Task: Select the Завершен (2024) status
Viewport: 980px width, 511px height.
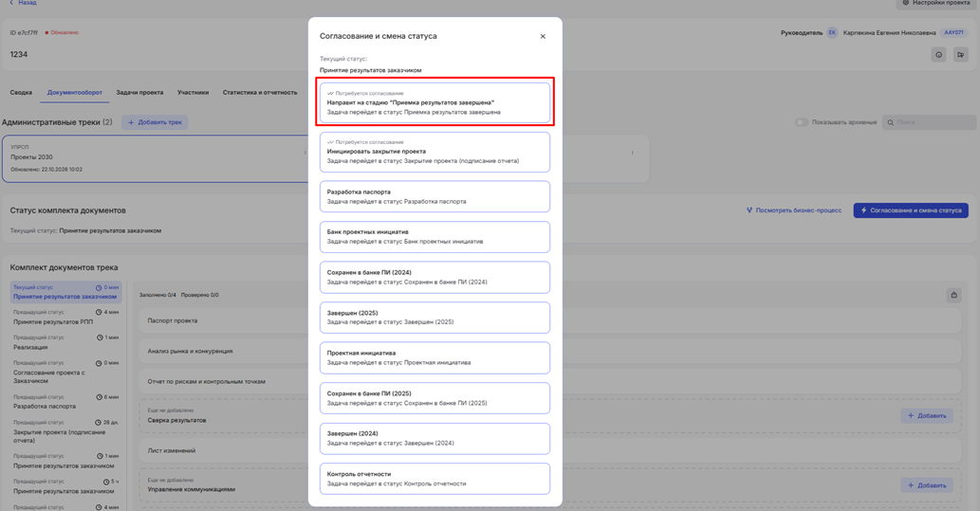Action: pyautogui.click(x=435, y=439)
